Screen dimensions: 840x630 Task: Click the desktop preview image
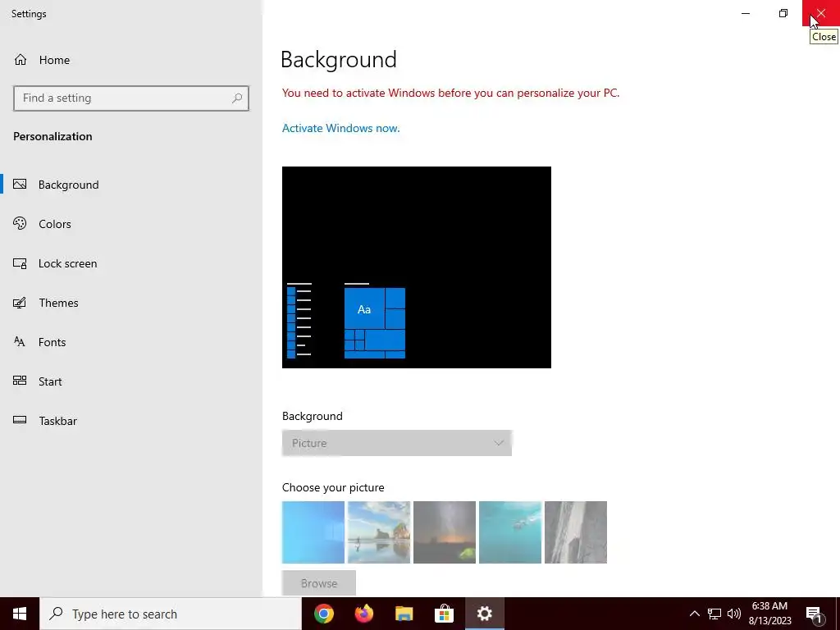[417, 267]
